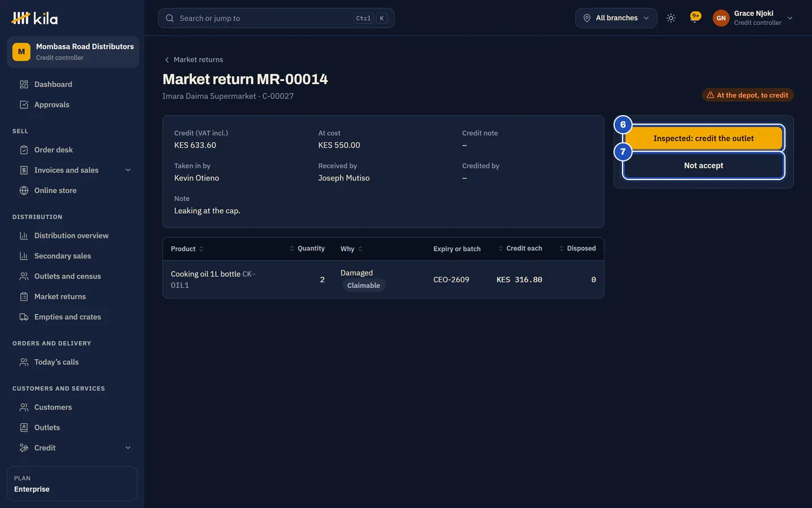This screenshot has width=812, height=508.
Task: Click the Expiry or batch column header
Action: pyautogui.click(x=457, y=249)
